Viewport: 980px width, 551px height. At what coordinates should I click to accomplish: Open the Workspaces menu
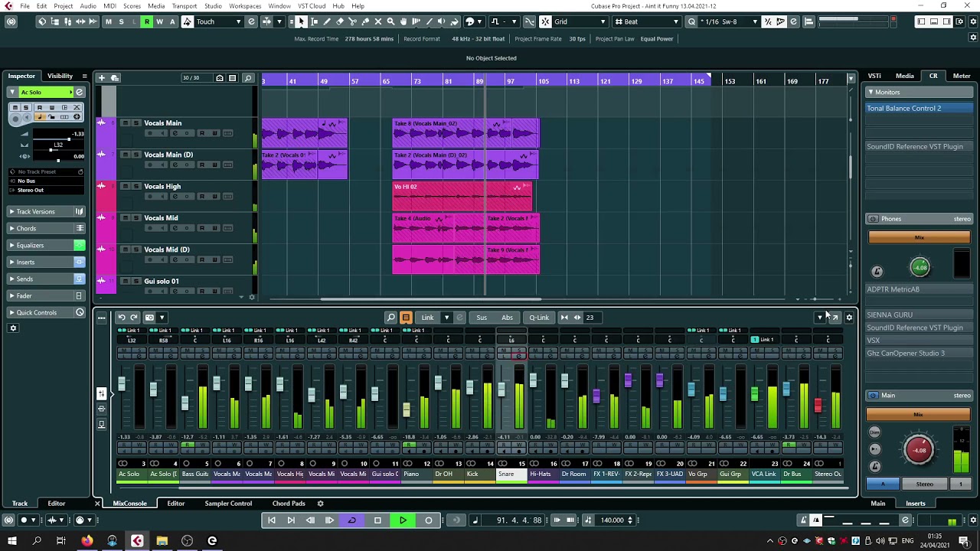[x=245, y=6]
